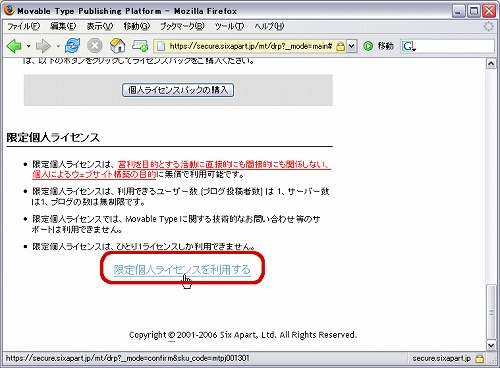This screenshot has width=500, height=368.
Task: Click the bullet about Movable Type support
Action: [x=176, y=224]
